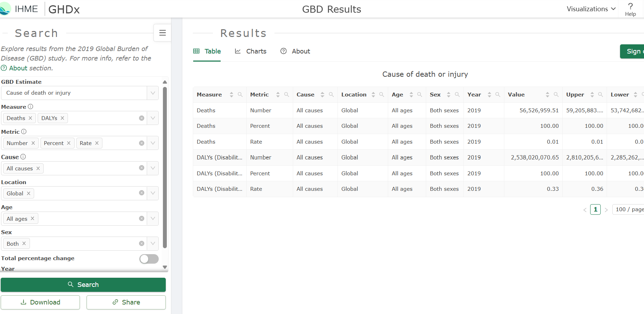Click the scroll up arrow in search panel
This screenshot has height=314, width=644.
165,82
